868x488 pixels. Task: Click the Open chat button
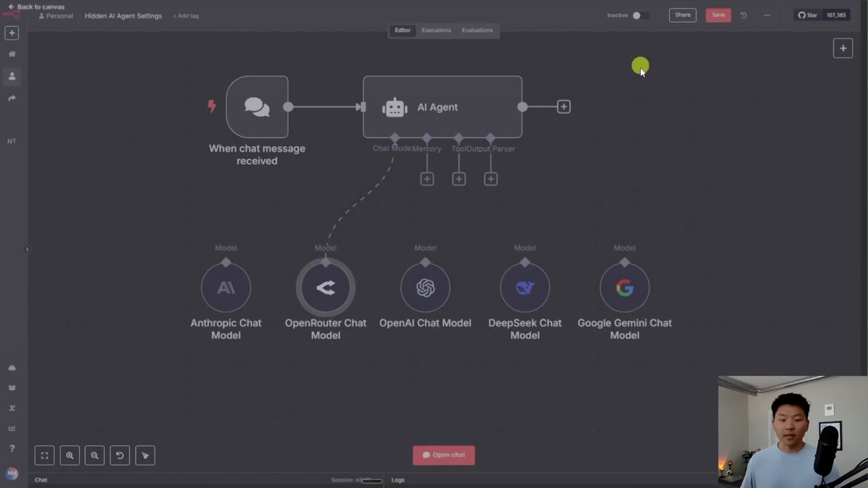tap(444, 455)
